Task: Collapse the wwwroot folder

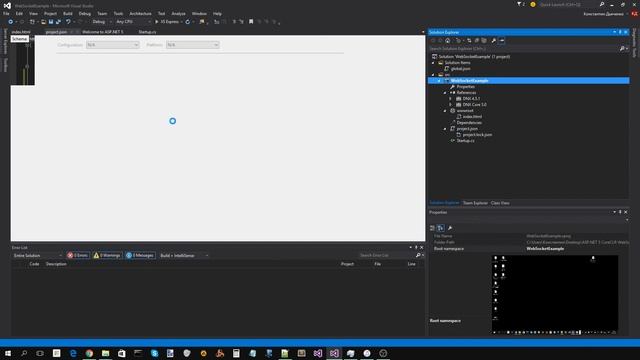Action: point(445,111)
